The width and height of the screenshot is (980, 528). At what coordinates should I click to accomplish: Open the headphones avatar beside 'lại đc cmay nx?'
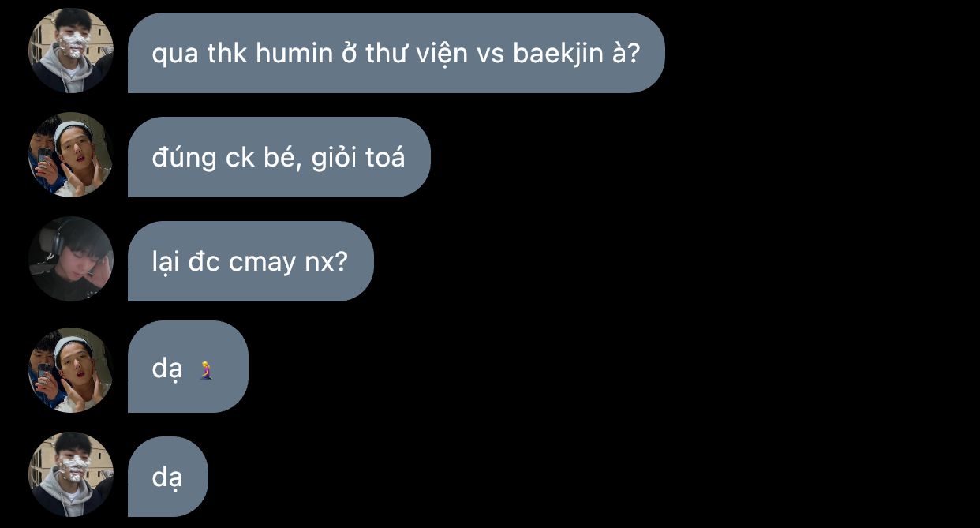pyautogui.click(x=71, y=259)
